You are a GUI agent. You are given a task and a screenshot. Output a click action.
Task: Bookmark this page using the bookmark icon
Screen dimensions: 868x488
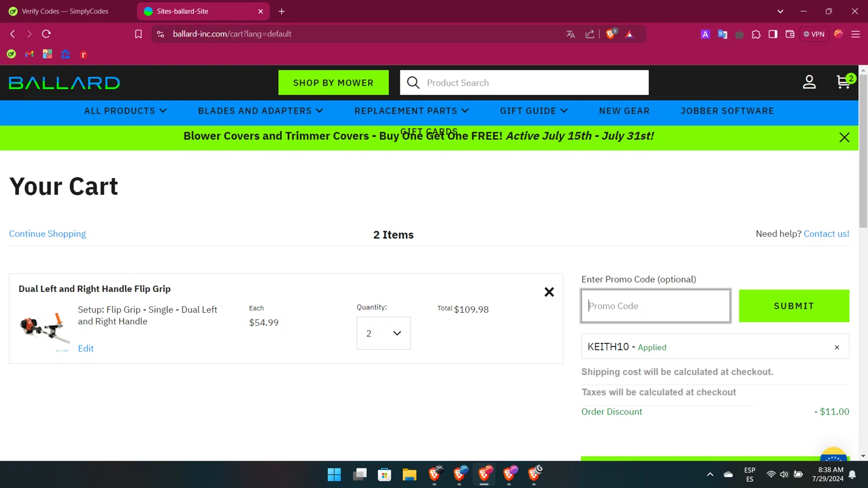pos(138,34)
